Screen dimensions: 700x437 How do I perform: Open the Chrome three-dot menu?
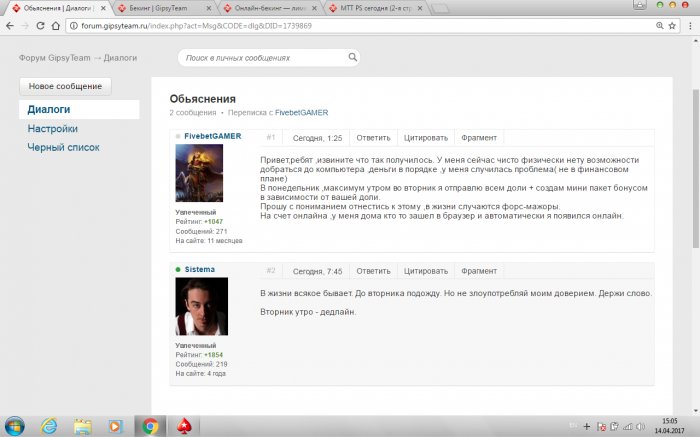(x=690, y=26)
